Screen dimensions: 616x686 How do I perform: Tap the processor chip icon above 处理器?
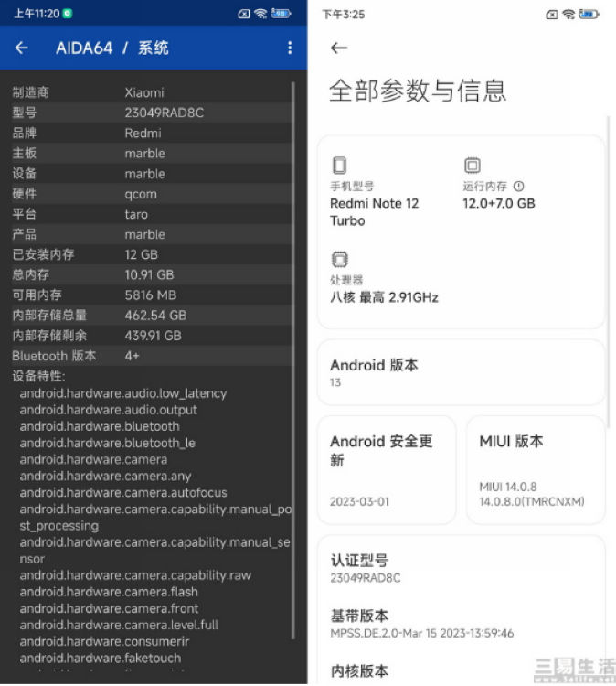pyautogui.click(x=340, y=259)
